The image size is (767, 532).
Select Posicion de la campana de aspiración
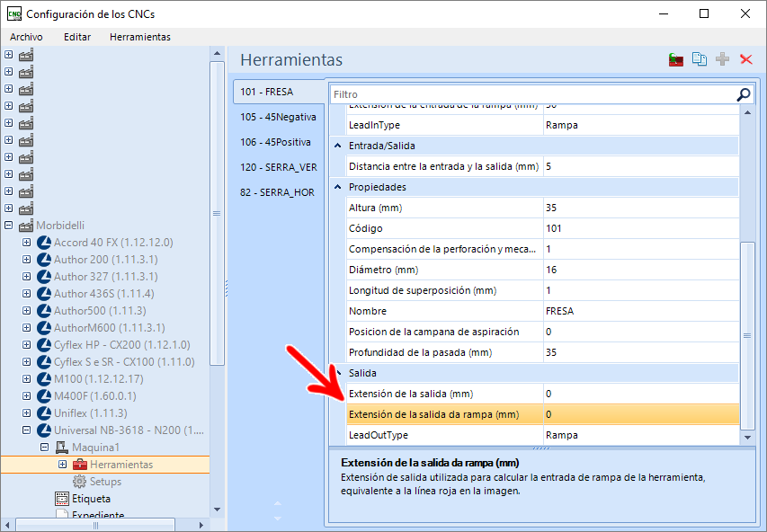pyautogui.click(x=543, y=332)
